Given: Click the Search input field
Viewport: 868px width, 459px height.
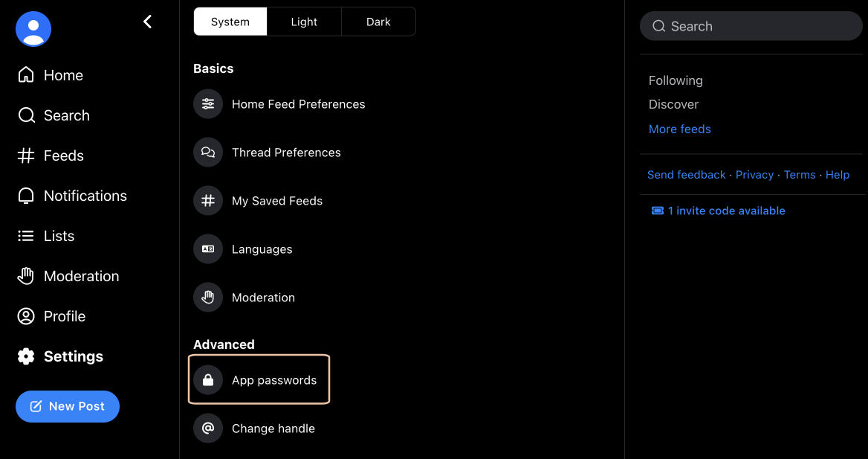Looking at the screenshot, I should (751, 26).
